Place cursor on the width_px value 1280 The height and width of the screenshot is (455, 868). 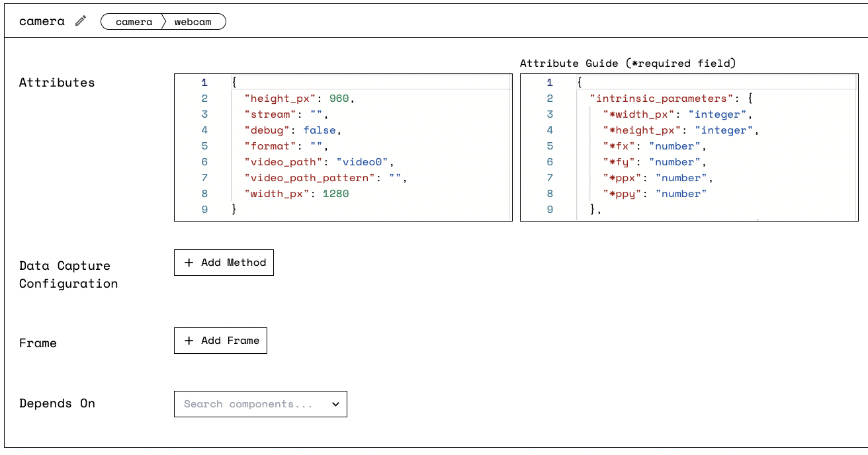335,194
